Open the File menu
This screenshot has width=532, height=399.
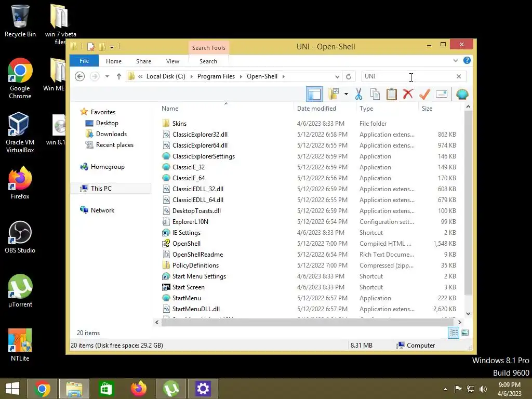tap(84, 61)
